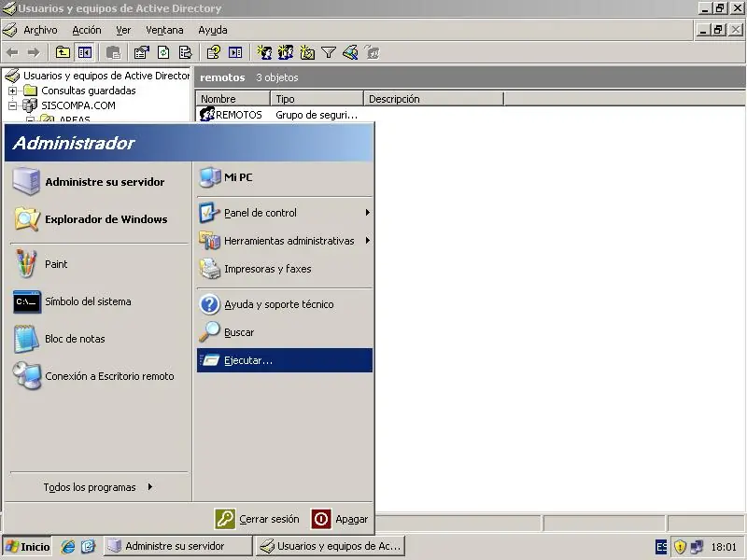Open Explorador de Windows

100,219
